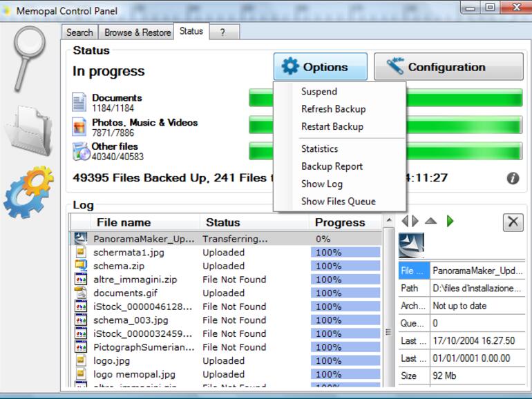Click the PanoramaMaker_Up row icon
Viewport: 532px width, 399px height.
(x=81, y=238)
